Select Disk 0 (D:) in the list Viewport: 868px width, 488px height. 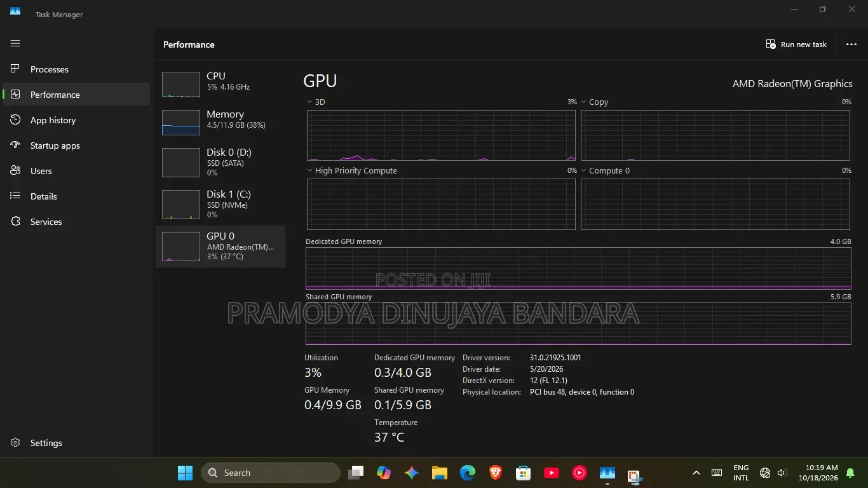(x=220, y=163)
